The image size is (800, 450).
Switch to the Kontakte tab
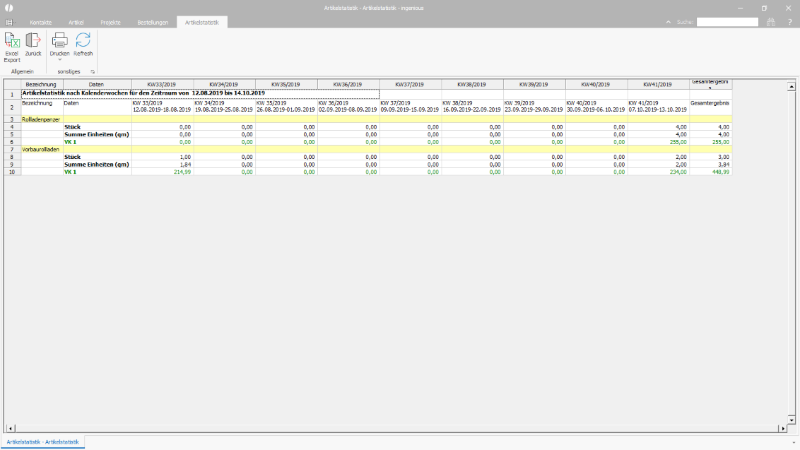(x=41, y=22)
